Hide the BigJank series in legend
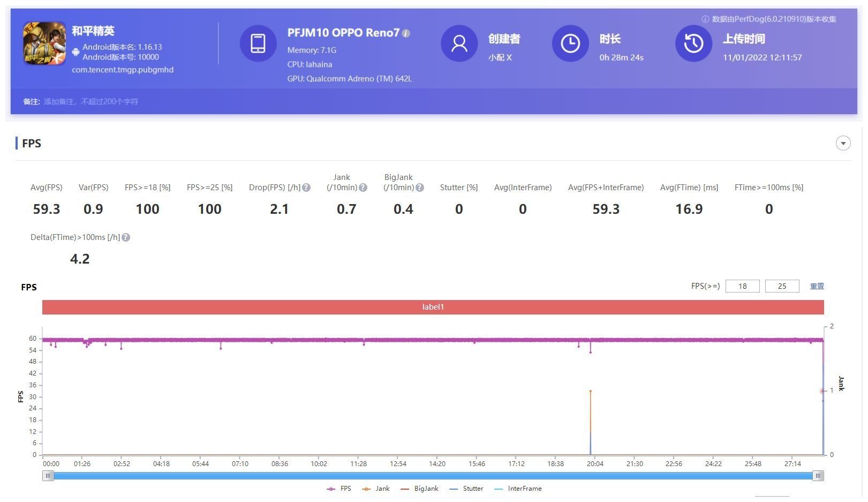868x502 pixels. tap(419, 489)
